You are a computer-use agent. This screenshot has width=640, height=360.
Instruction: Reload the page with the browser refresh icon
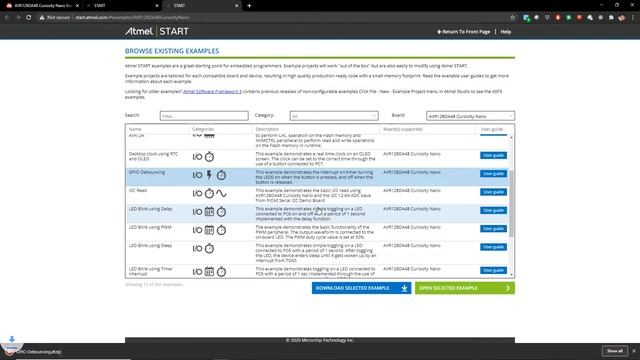click(x=29, y=18)
